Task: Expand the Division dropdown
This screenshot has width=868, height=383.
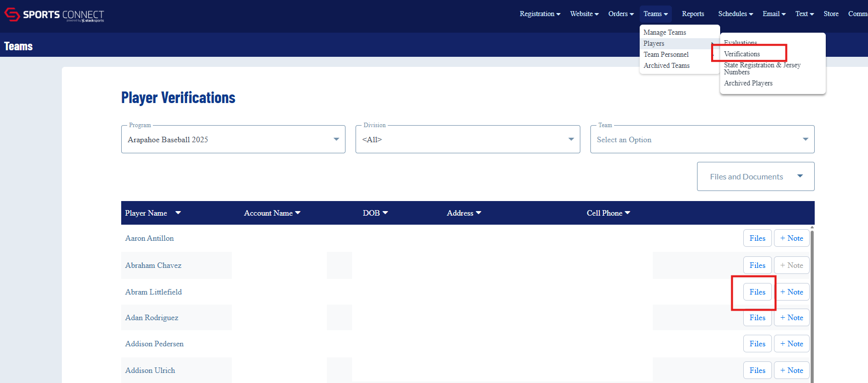Action: click(468, 139)
